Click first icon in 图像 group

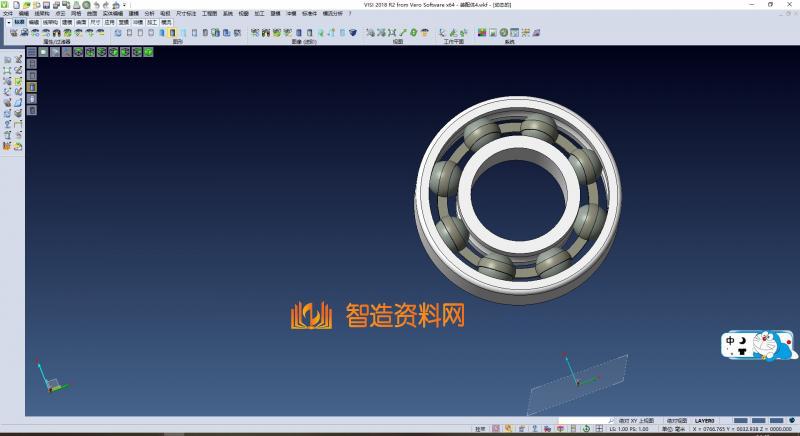[x=255, y=33]
